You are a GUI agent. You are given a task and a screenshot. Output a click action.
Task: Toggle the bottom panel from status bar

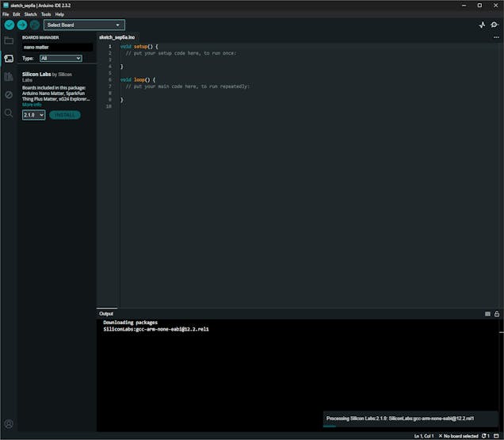point(496,436)
